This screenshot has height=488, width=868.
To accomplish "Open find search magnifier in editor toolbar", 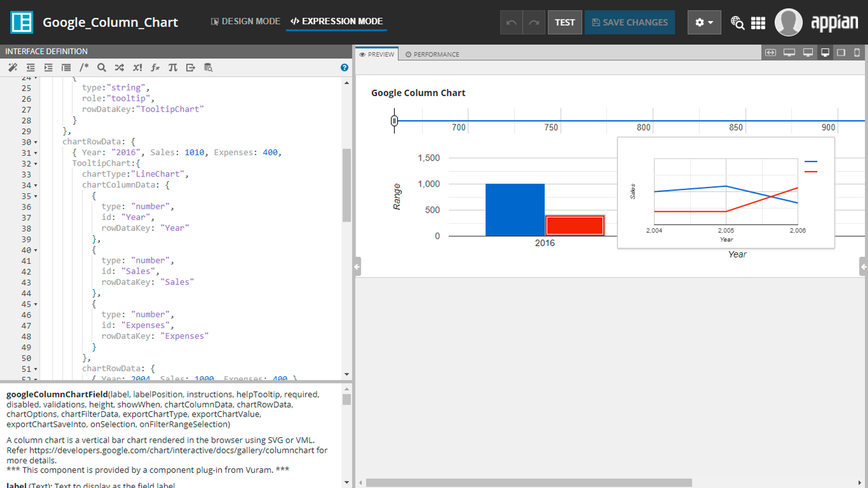I will (101, 68).
